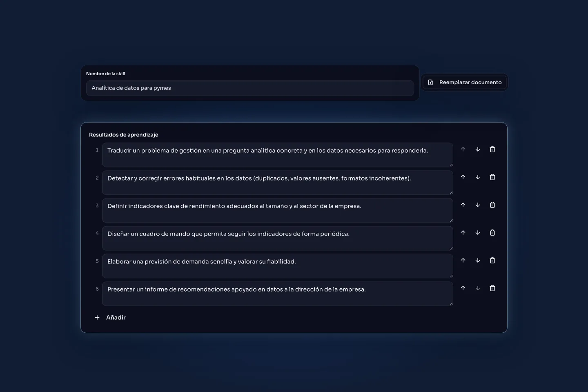The image size is (588, 392).
Task: Edit the skill name field 'Analítica de datos para pymes'
Action: [250, 88]
